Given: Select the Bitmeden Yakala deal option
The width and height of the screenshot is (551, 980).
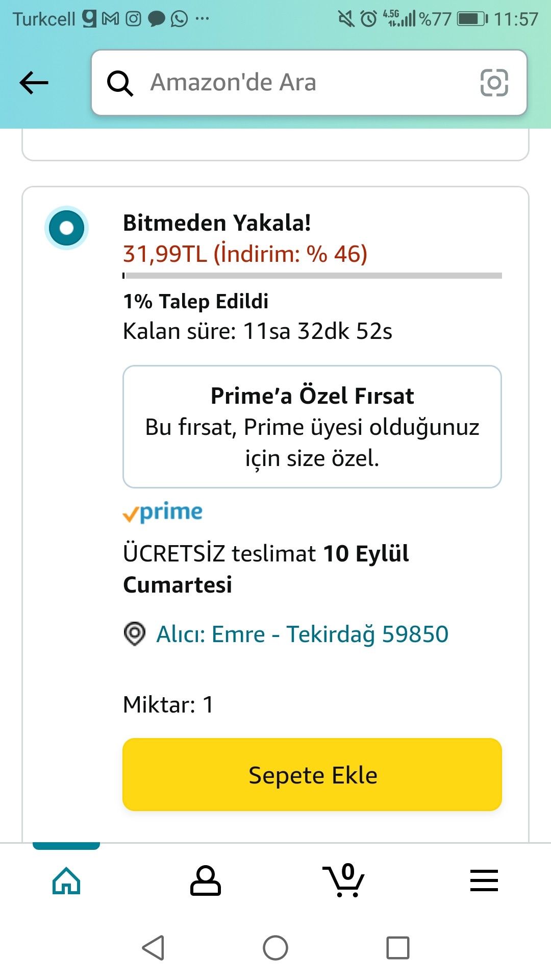Looking at the screenshot, I should pyautogui.click(x=66, y=228).
